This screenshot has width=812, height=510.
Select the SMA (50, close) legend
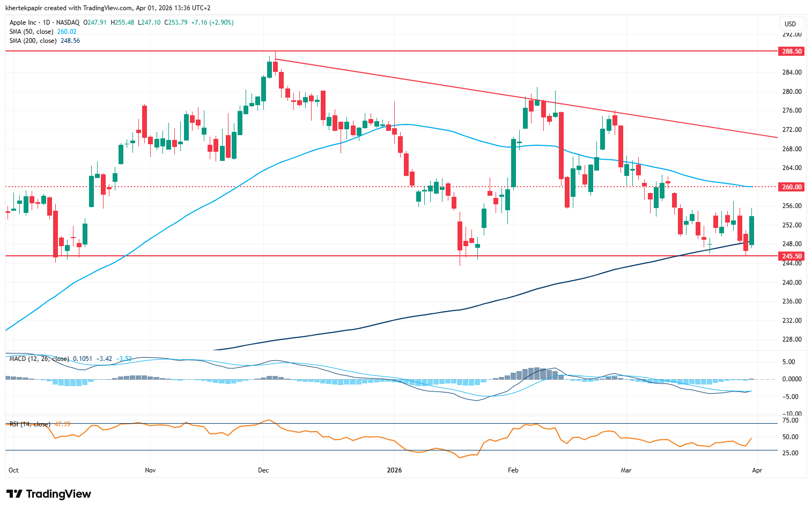point(32,32)
